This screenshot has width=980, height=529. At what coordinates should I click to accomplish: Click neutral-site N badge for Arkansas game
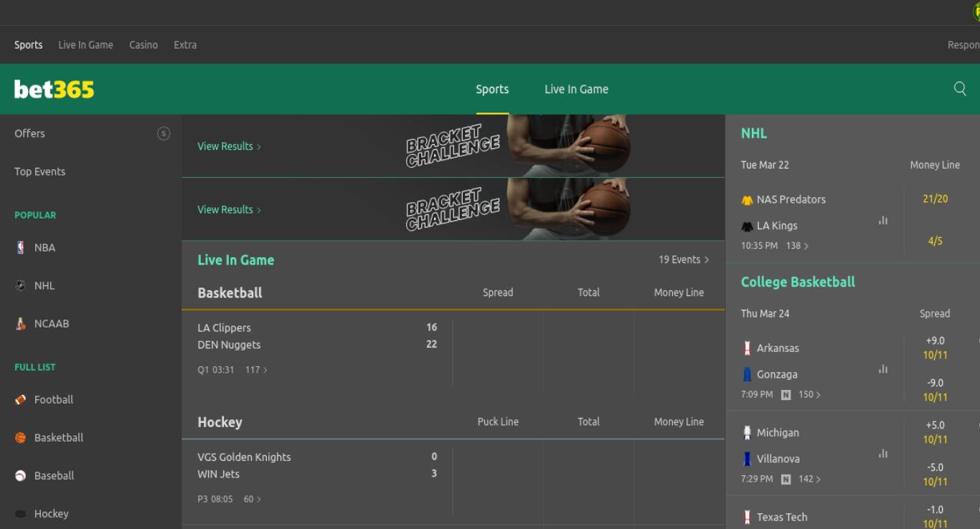786,395
